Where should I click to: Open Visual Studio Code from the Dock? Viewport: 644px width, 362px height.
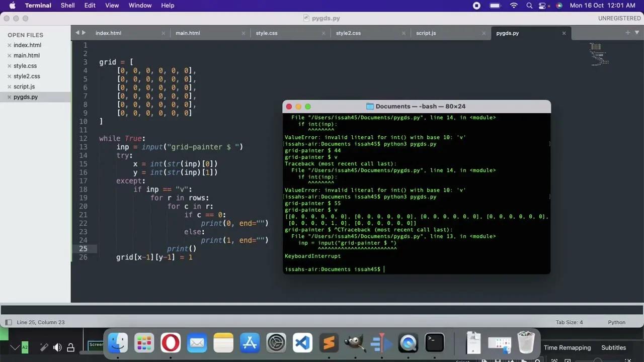pyautogui.click(x=302, y=343)
